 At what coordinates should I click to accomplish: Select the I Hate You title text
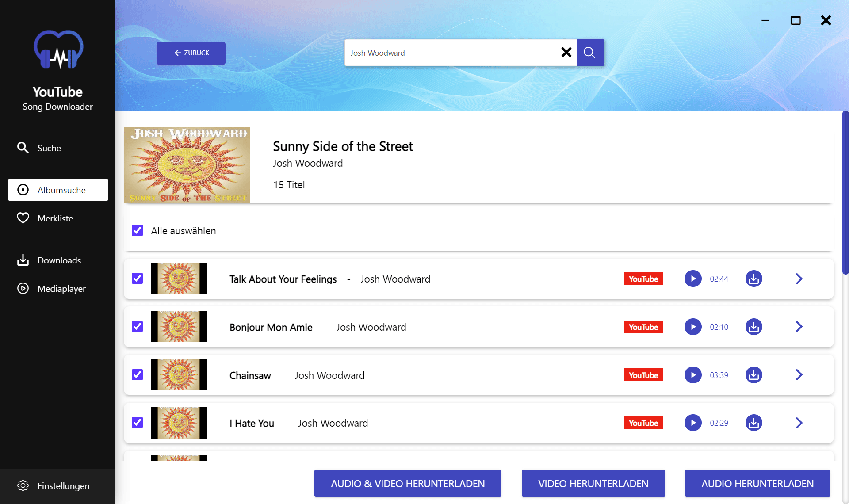click(252, 423)
